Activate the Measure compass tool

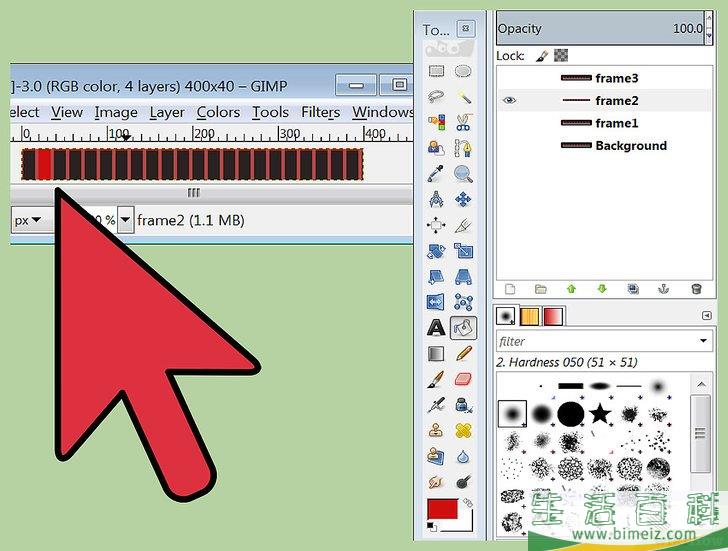coord(436,200)
